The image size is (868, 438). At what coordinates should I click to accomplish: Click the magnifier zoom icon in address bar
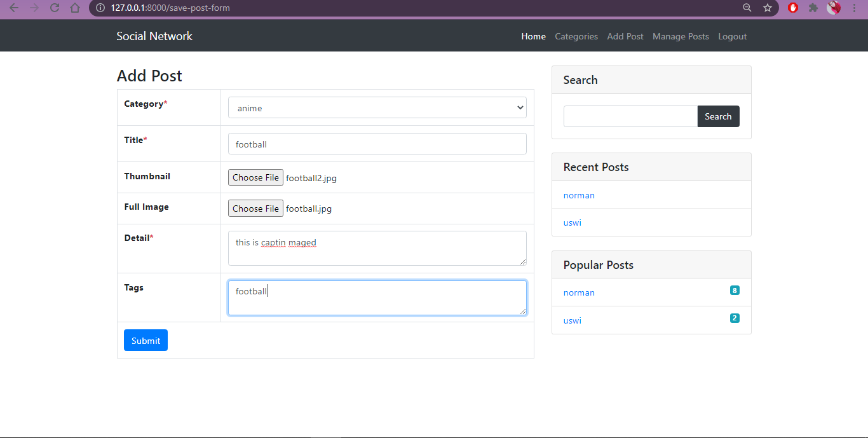pos(747,8)
